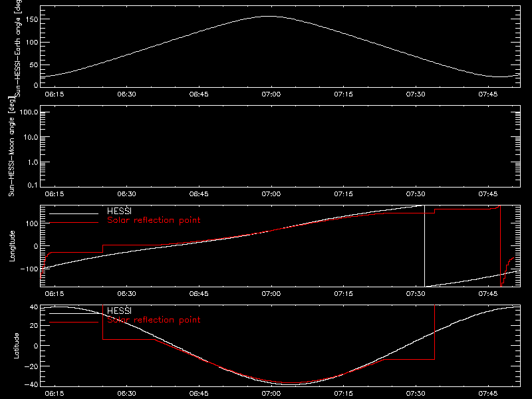The width and height of the screenshot is (532, 399).
Task: Select HESSI legend text in Longitude panel
Action: 119,211
